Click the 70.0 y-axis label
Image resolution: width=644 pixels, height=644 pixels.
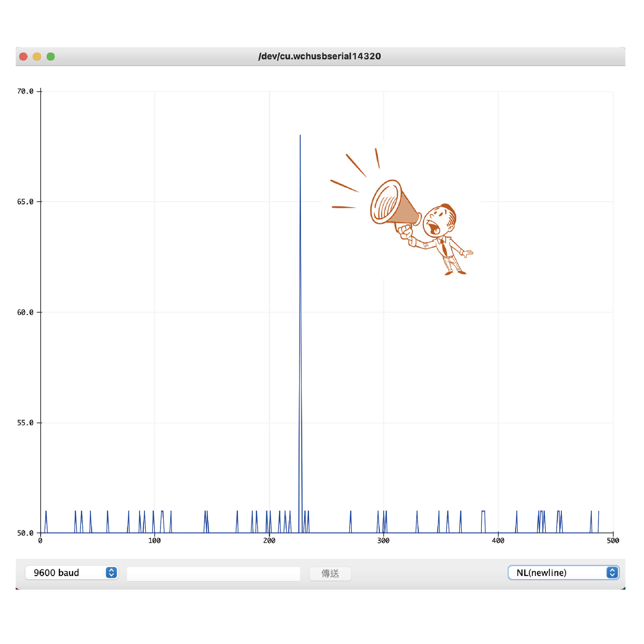[25, 91]
